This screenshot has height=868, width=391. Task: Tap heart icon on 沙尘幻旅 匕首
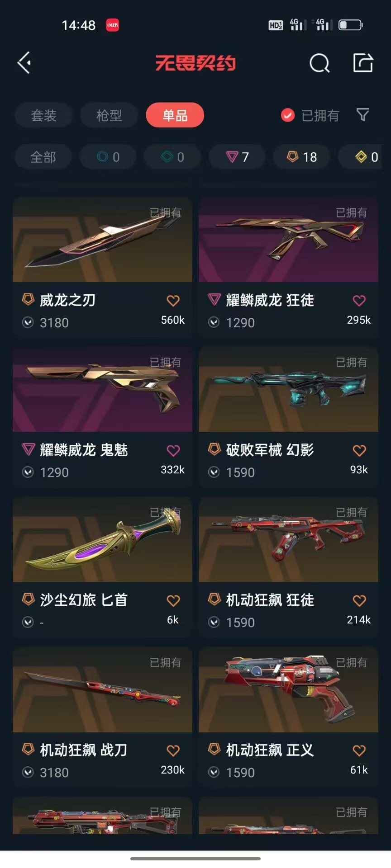(173, 601)
